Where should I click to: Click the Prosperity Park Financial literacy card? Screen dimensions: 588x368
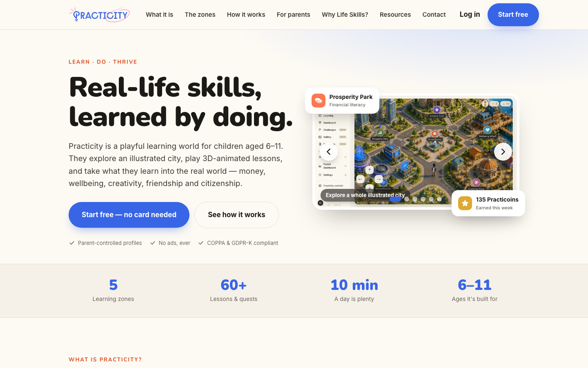(x=342, y=101)
